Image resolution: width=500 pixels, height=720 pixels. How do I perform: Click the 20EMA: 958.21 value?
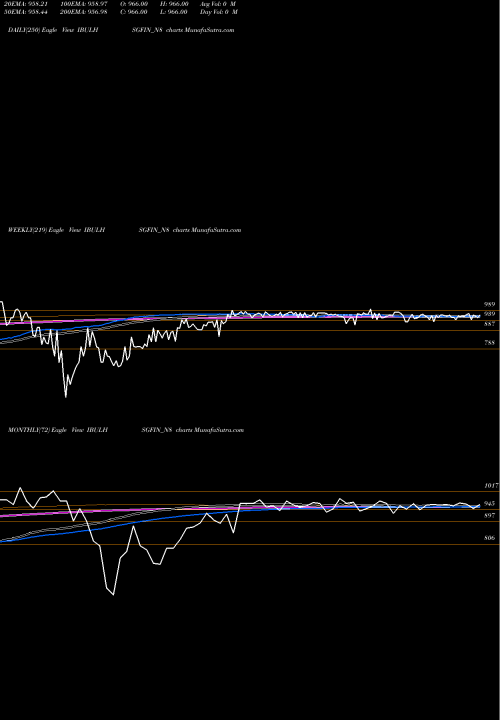(x=26, y=4)
